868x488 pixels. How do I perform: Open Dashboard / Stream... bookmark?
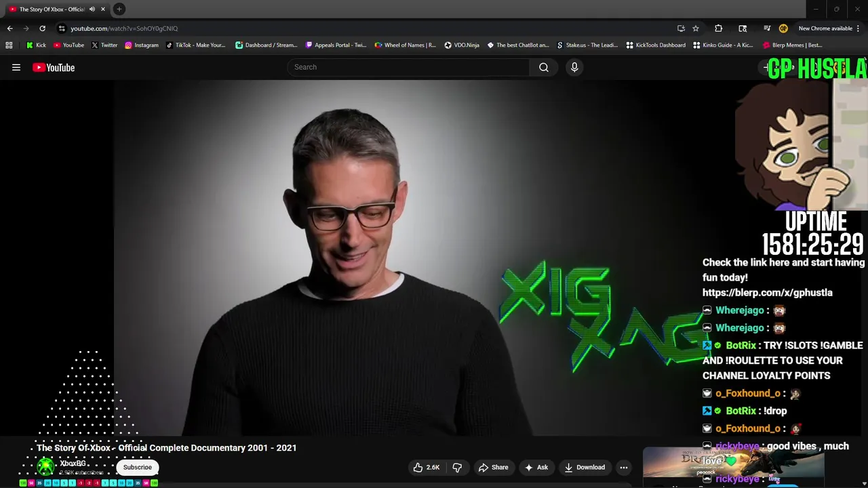(x=266, y=45)
